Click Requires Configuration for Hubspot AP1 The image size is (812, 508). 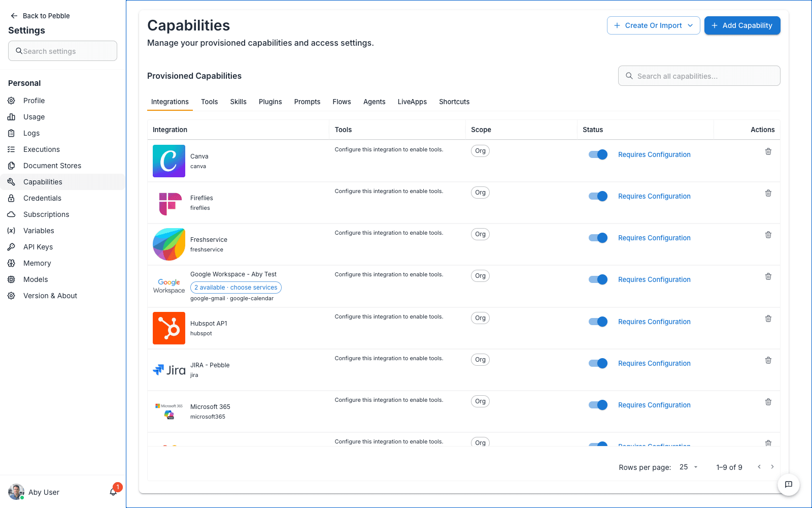654,322
